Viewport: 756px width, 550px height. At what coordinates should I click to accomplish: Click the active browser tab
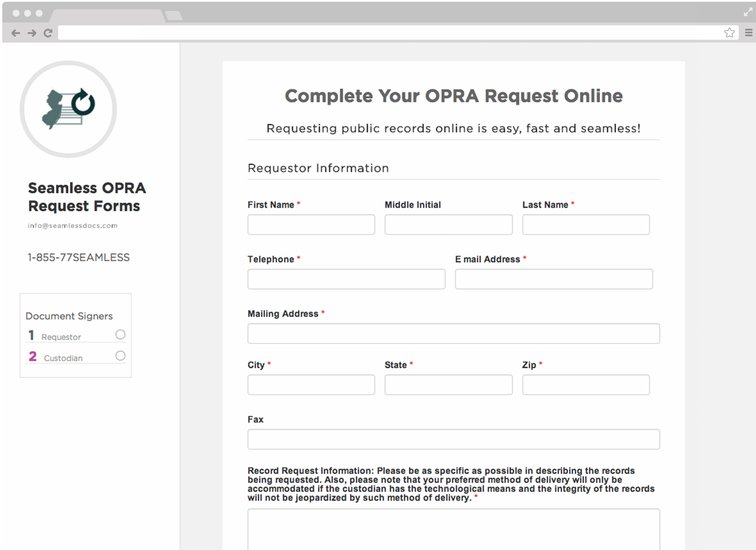click(106, 15)
